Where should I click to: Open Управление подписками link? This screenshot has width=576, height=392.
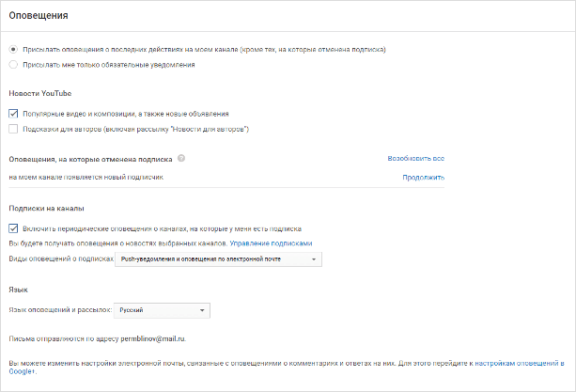click(271, 243)
